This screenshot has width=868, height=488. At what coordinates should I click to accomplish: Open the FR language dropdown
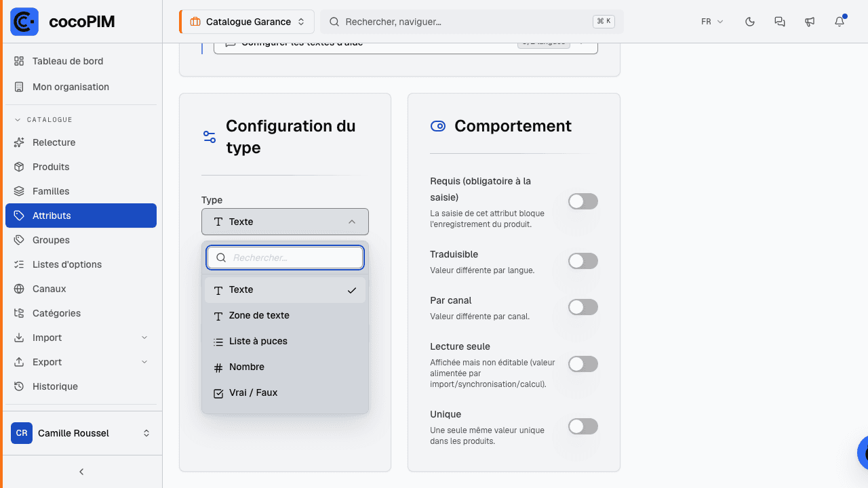712,22
